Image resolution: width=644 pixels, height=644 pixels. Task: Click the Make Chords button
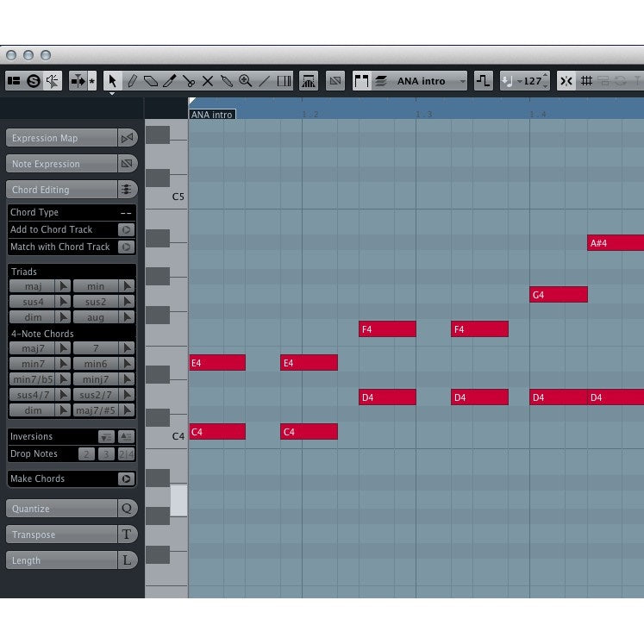126,478
